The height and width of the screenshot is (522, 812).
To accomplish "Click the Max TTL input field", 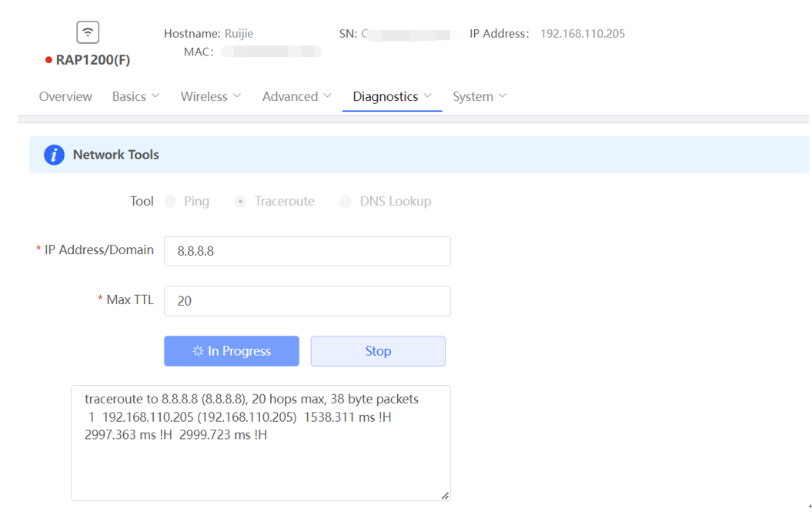I will coord(308,301).
